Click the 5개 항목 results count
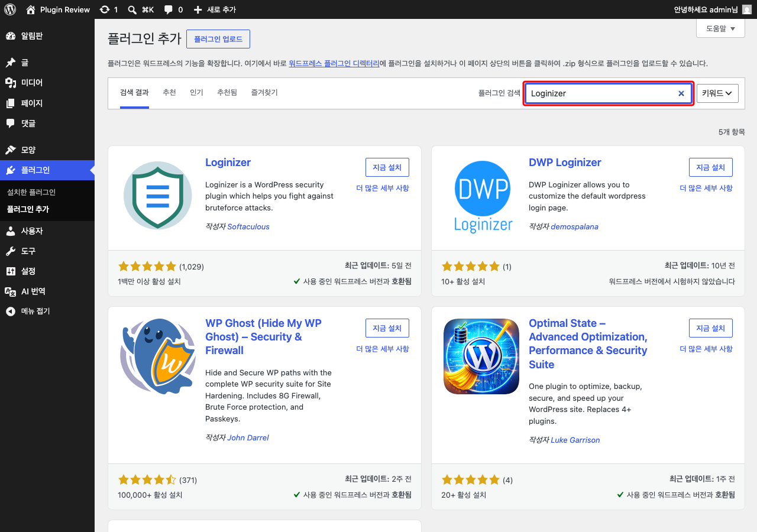757x532 pixels. click(x=732, y=132)
